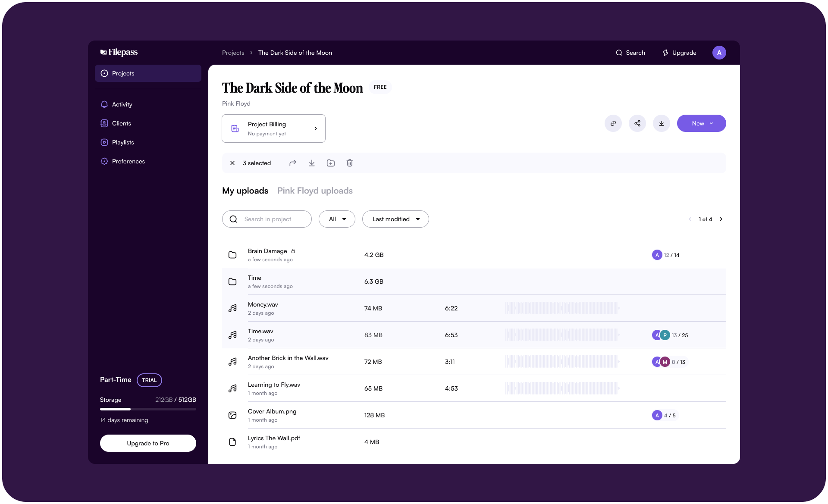The image size is (828, 504).
Task: Click the Search in project field
Action: pyautogui.click(x=267, y=219)
